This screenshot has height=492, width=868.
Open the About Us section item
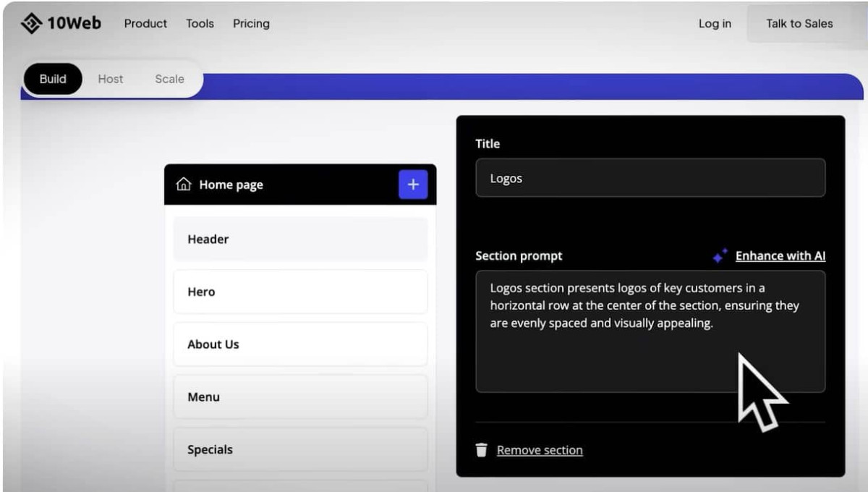click(300, 344)
